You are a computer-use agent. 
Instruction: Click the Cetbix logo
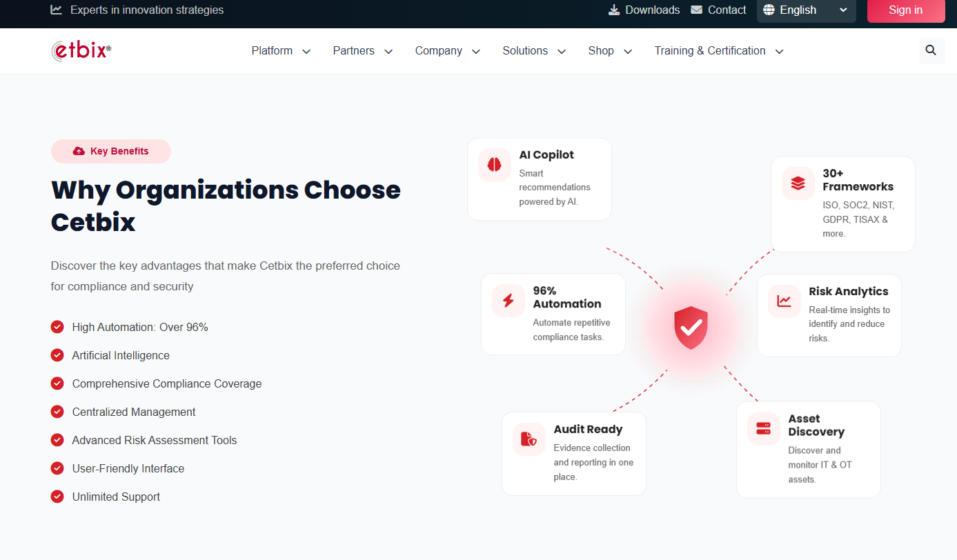pyautogui.click(x=81, y=50)
